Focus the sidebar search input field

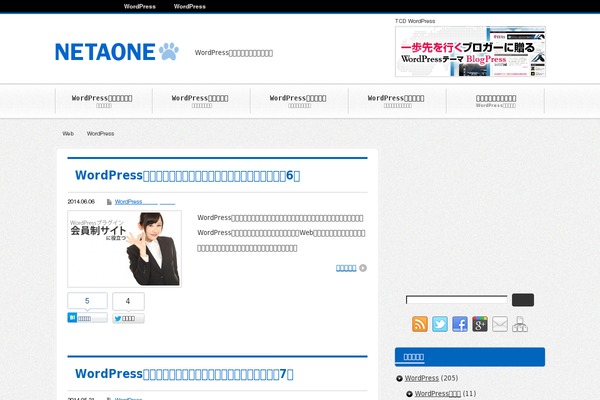pyautogui.click(x=457, y=300)
